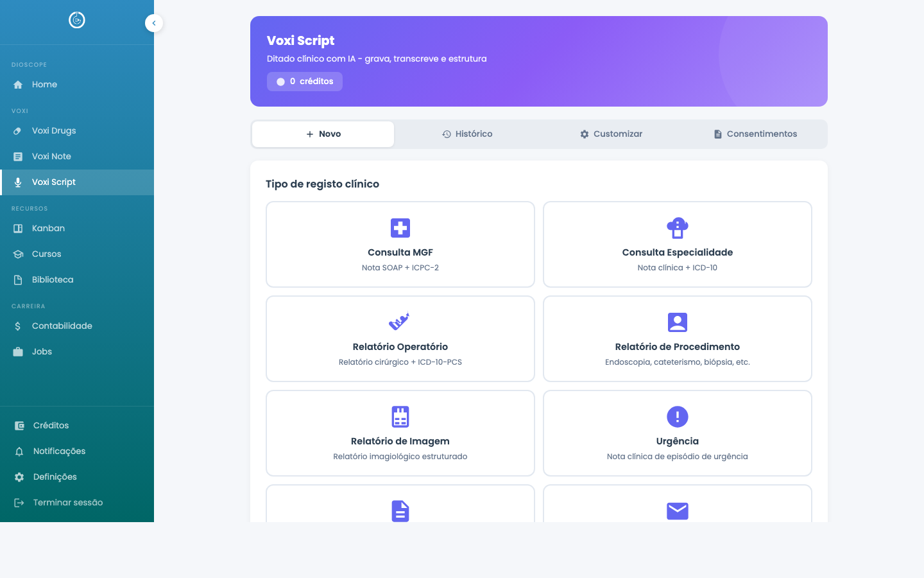The width and height of the screenshot is (924, 578).
Task: Select the Relatório Operatório card
Action: tap(400, 338)
